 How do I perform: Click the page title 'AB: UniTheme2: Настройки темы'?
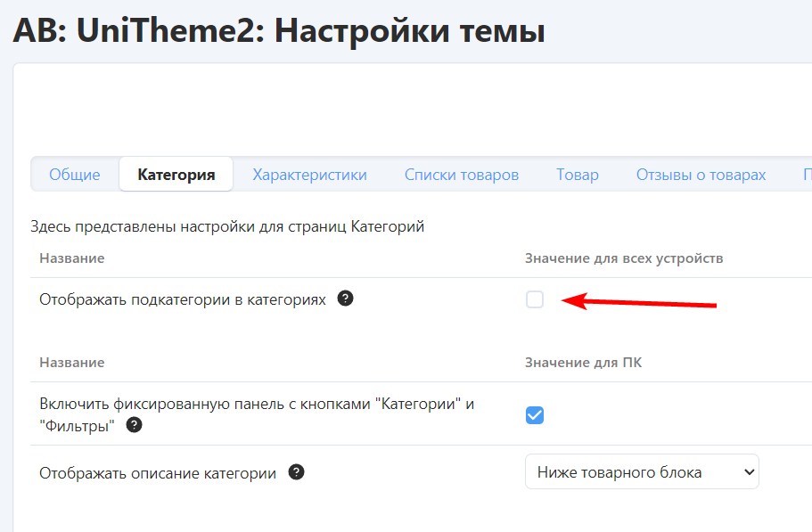point(279,30)
